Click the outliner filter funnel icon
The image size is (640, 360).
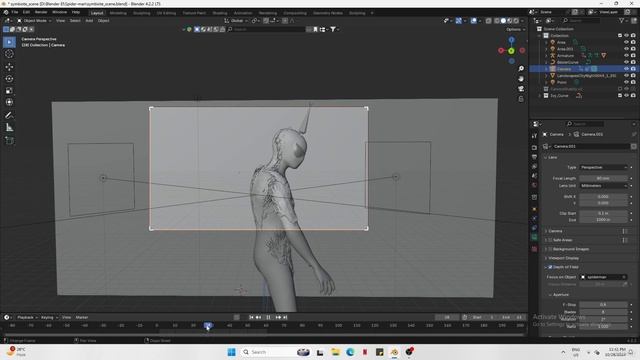(621, 20)
